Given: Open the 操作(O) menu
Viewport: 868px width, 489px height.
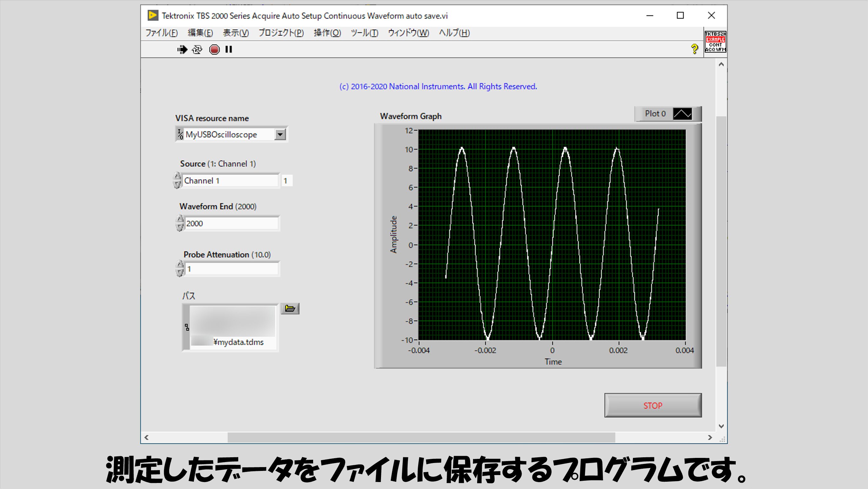Looking at the screenshot, I should (327, 33).
